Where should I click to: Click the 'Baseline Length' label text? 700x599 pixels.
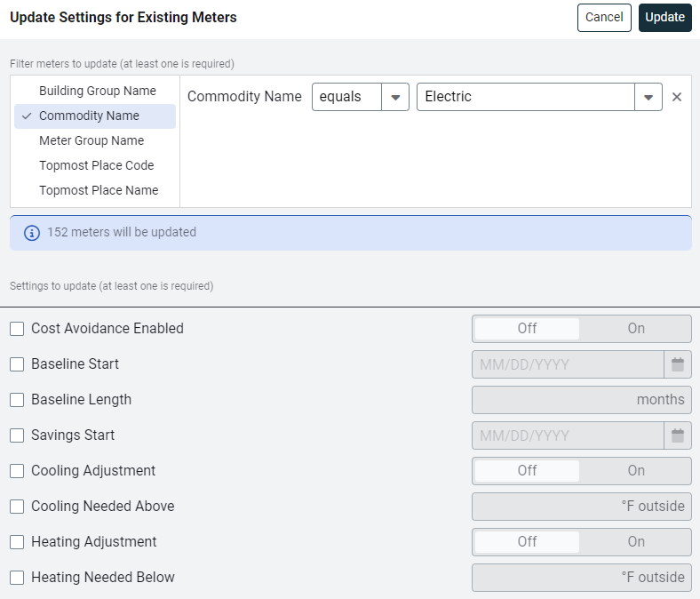coord(81,400)
